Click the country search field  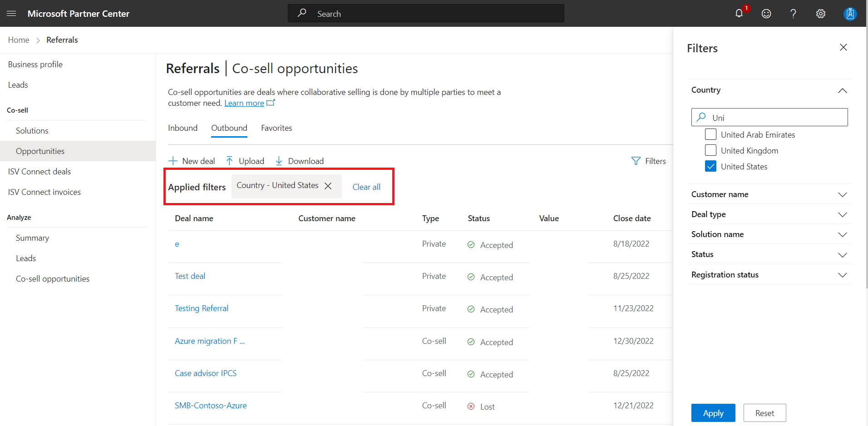click(x=769, y=117)
